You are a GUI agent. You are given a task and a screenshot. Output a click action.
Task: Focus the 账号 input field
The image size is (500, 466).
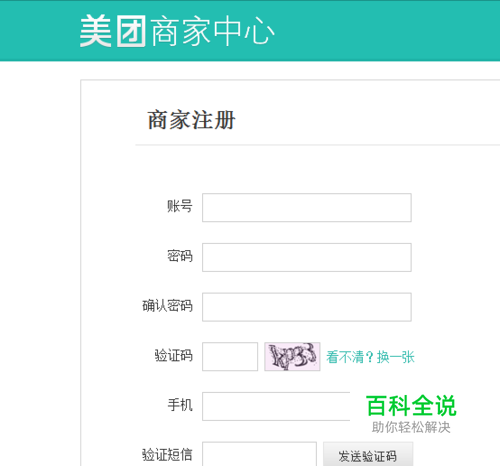click(x=307, y=207)
